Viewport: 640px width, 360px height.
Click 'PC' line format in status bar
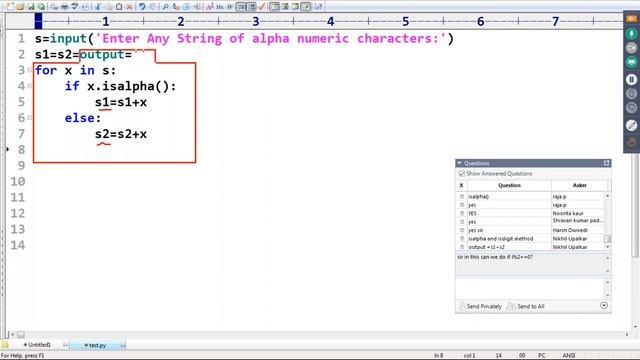542,356
